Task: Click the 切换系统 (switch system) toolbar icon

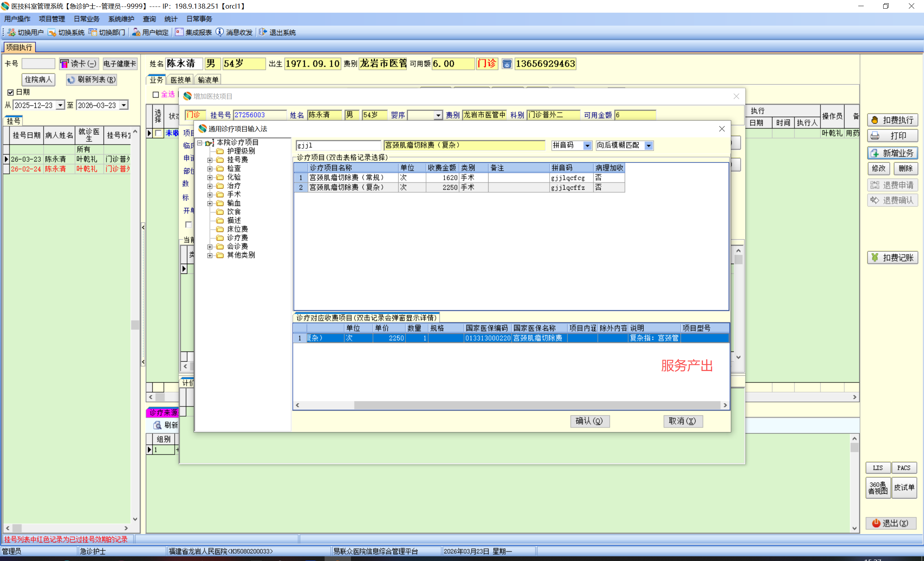Action: (52, 32)
